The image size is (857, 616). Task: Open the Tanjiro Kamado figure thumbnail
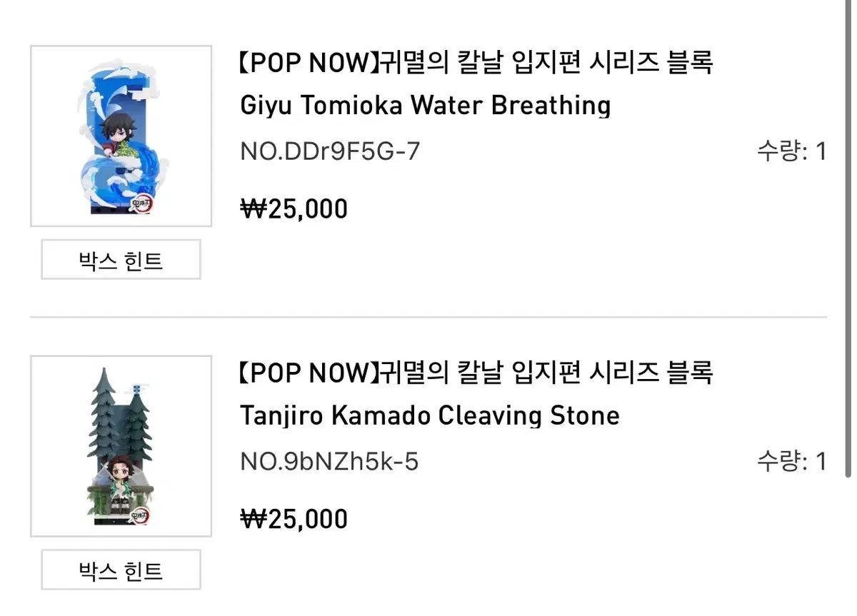tap(121, 446)
